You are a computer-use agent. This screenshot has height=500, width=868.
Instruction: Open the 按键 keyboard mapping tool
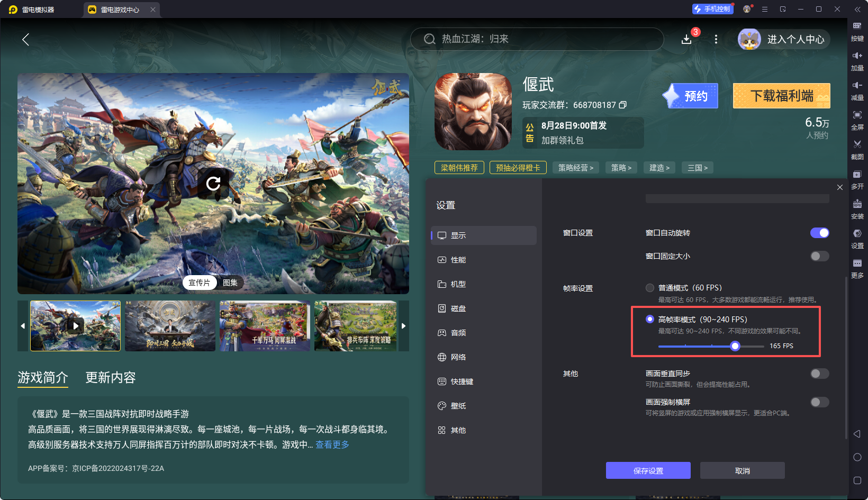857,30
